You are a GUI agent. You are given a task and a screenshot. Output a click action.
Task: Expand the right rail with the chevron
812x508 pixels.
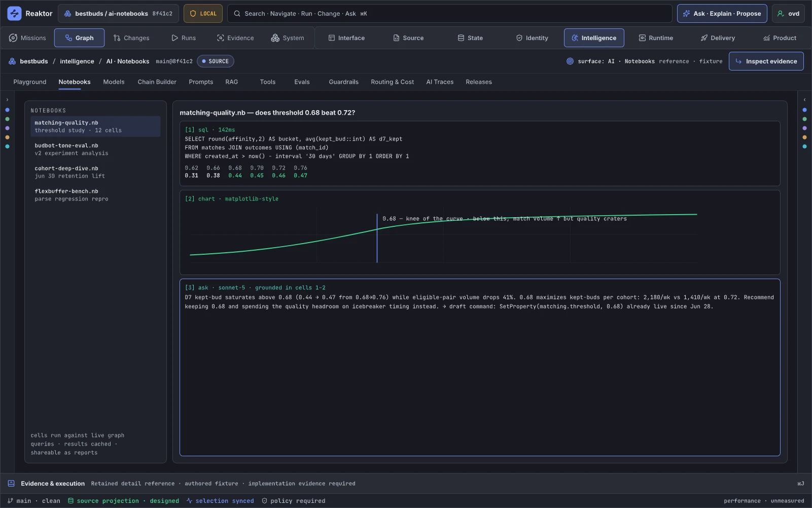coord(804,100)
